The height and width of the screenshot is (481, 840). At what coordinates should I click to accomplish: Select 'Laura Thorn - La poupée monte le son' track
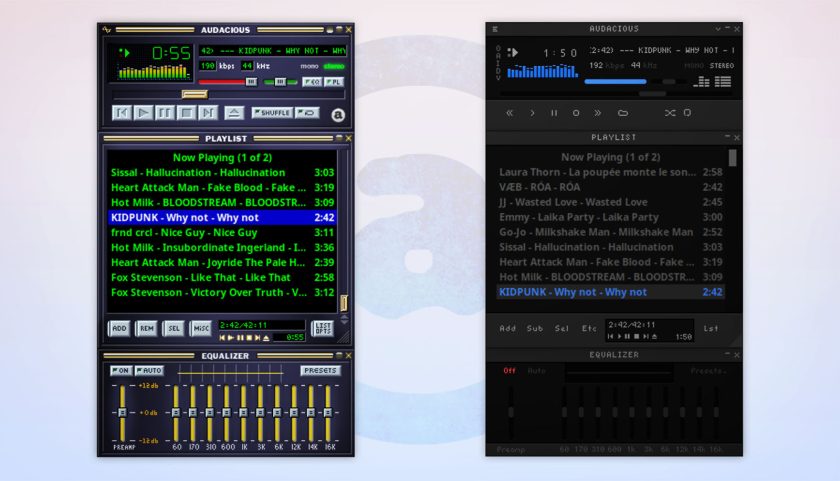611,172
